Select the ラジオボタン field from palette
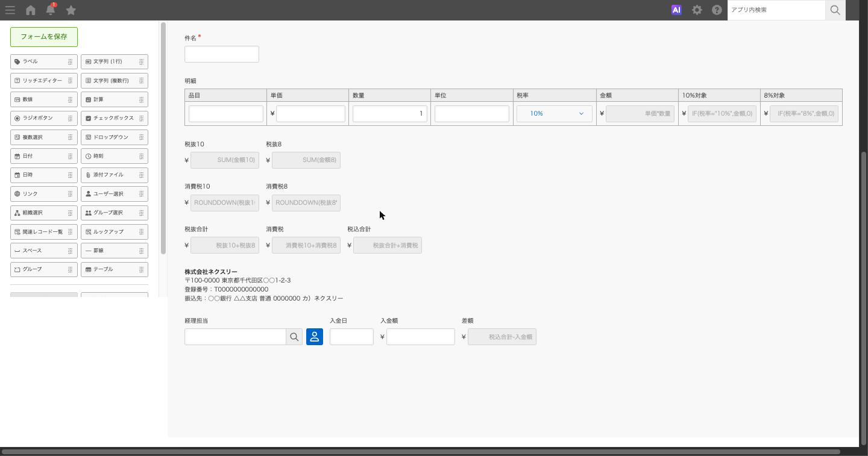This screenshot has height=456, width=868. [x=44, y=118]
